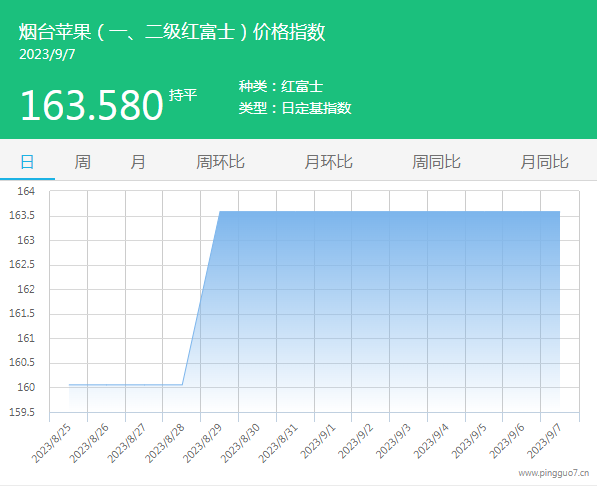
Task: Click the 类型：日定基指数 type text
Action: click(x=295, y=108)
